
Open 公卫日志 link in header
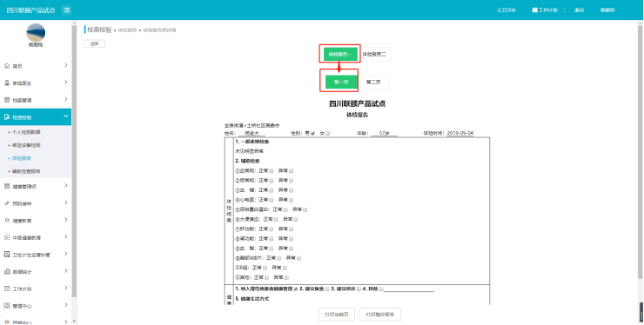click(x=506, y=10)
